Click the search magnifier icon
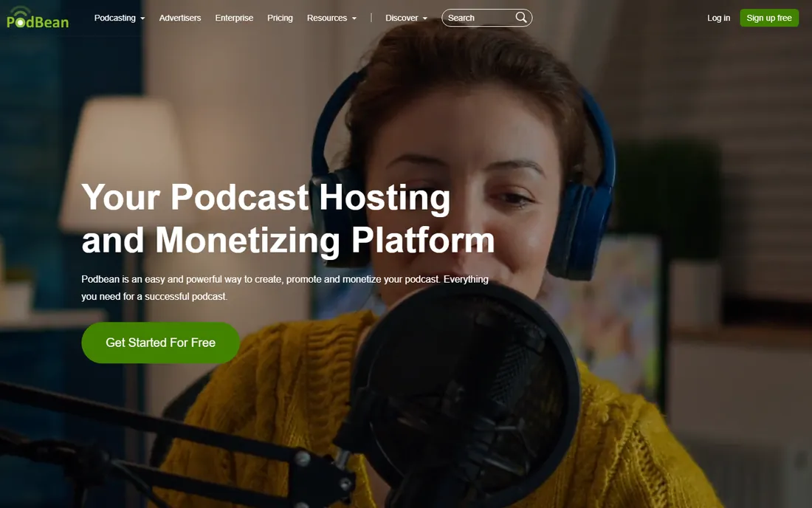This screenshot has width=812, height=508. click(x=521, y=18)
